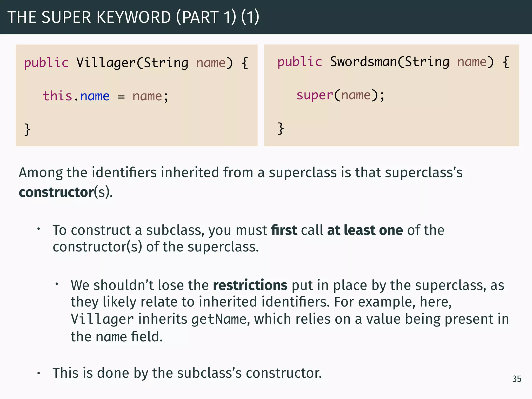Click the blue "name" field in code
The image size is (532, 399).
point(95,96)
